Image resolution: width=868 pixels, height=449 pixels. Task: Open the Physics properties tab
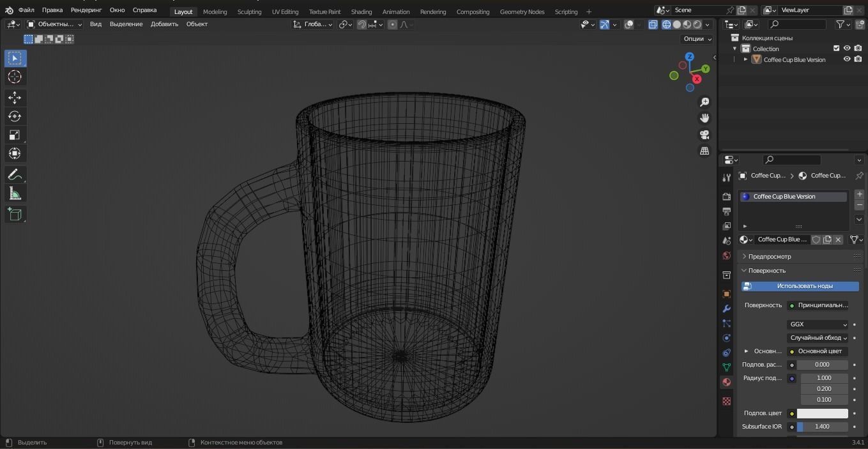coord(726,338)
